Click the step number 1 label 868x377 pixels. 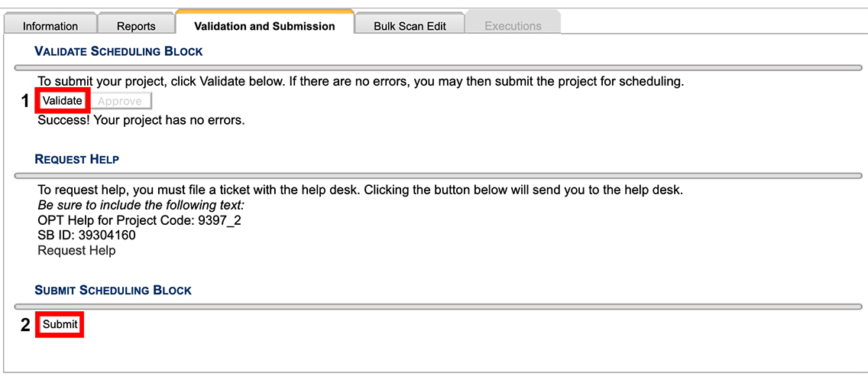[x=24, y=101]
